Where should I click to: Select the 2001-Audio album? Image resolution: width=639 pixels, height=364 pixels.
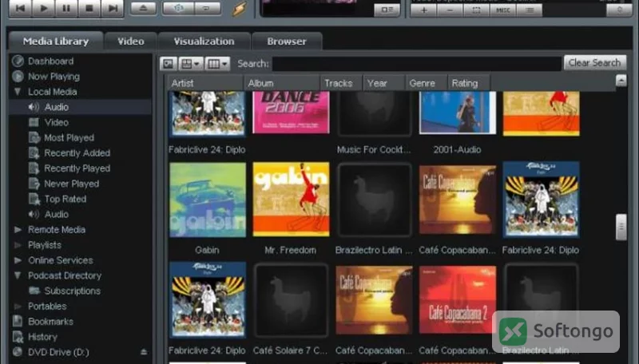point(458,113)
